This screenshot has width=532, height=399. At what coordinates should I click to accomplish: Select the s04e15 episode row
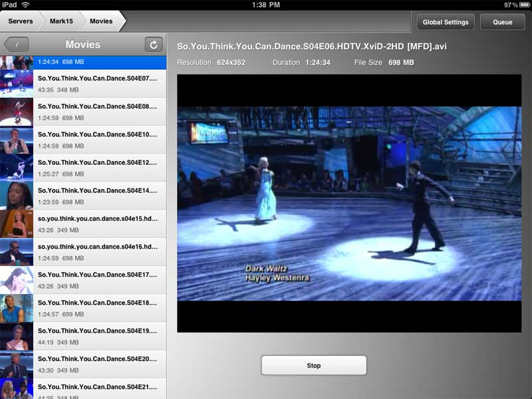[83, 224]
